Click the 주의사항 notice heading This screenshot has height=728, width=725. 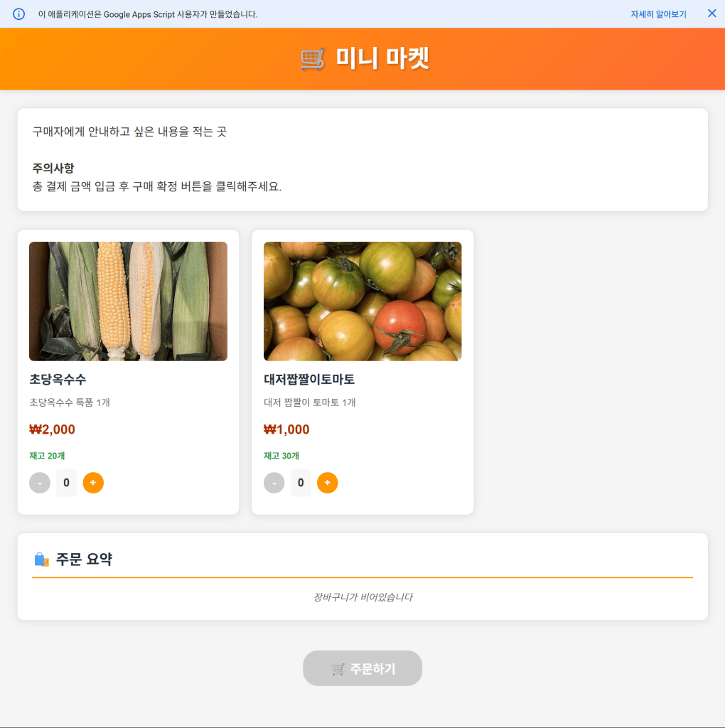[x=53, y=168]
